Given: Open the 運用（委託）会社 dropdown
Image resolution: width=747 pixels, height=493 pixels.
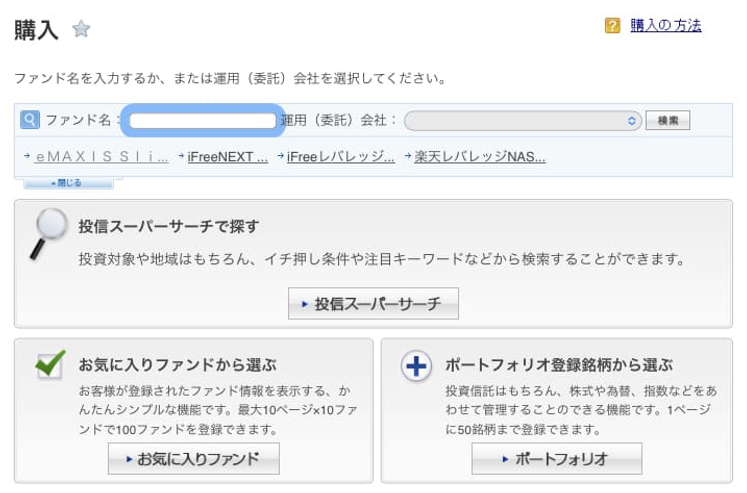Looking at the screenshot, I should (x=522, y=121).
